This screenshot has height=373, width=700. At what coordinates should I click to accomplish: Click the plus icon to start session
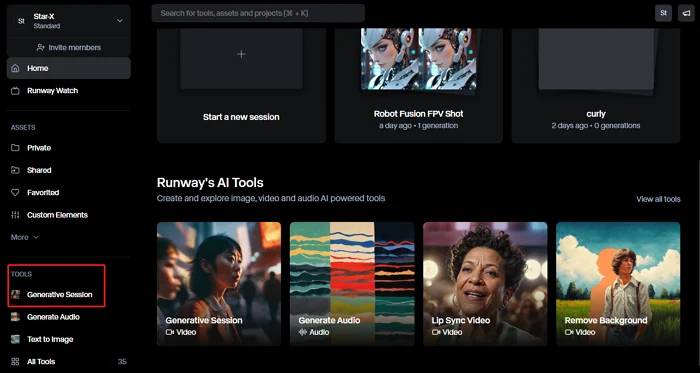click(x=242, y=54)
